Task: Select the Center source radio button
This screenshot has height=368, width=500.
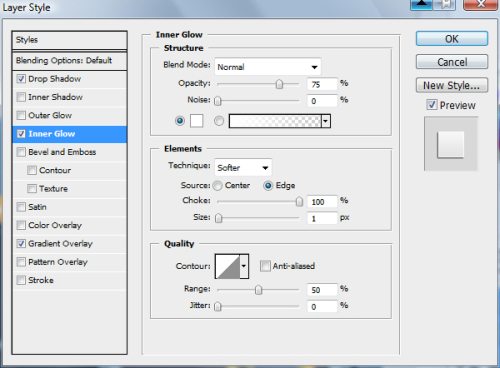Action: point(217,185)
